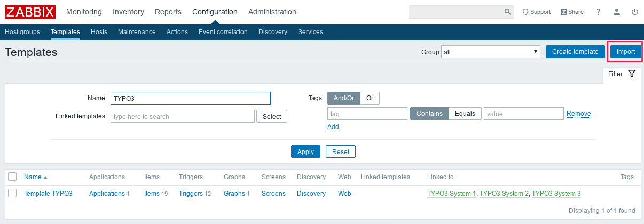644x224 pixels.
Task: Open the Template TYPO3 link
Action: (x=48, y=194)
